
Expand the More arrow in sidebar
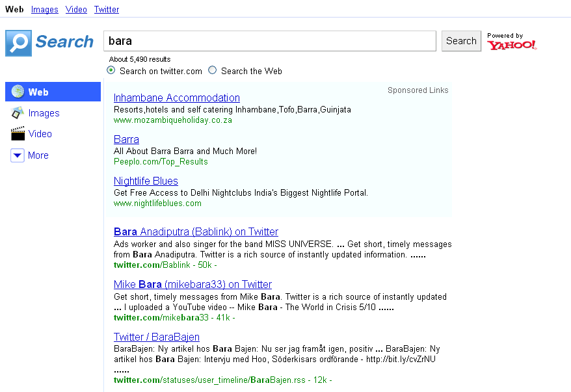click(18, 155)
